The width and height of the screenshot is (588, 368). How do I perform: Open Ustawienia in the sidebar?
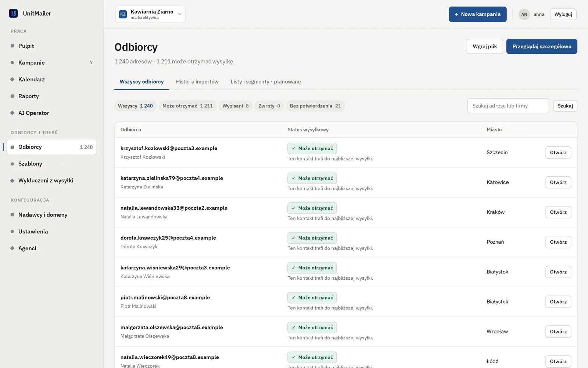tap(51, 231)
